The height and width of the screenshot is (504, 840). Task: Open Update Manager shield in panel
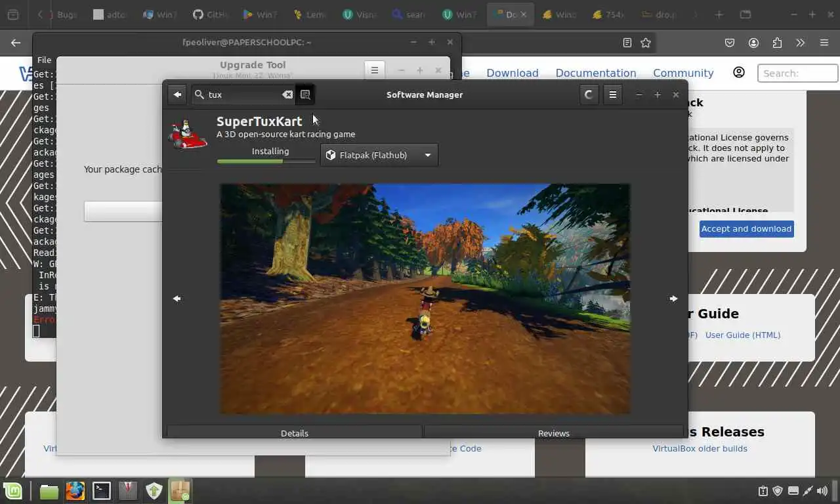[154, 491]
